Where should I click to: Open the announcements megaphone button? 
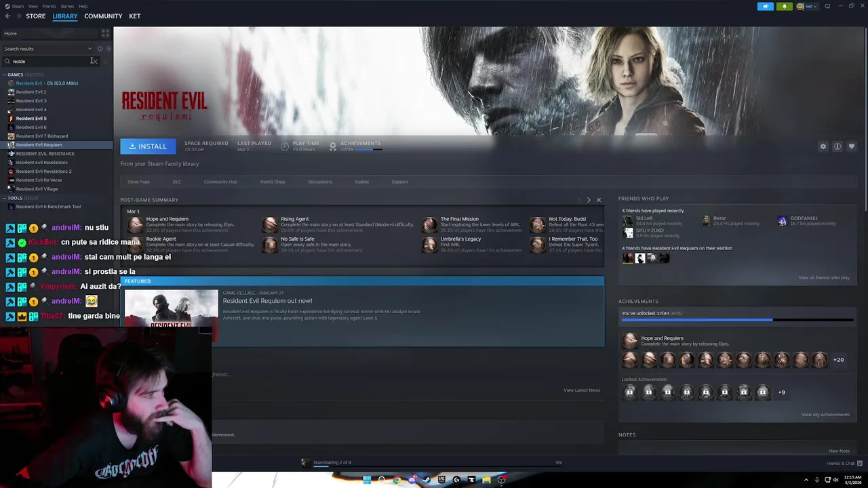(765, 6)
